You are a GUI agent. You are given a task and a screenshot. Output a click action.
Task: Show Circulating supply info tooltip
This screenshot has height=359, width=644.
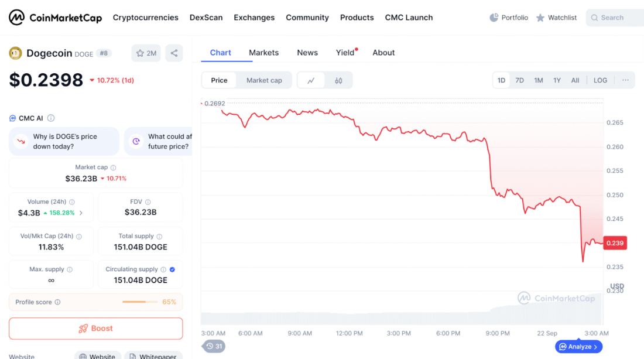point(163,269)
